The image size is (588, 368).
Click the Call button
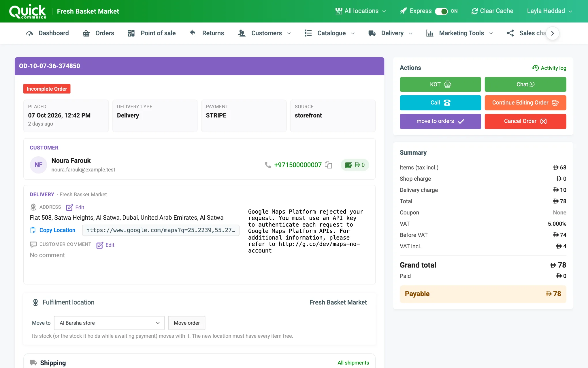tap(440, 103)
